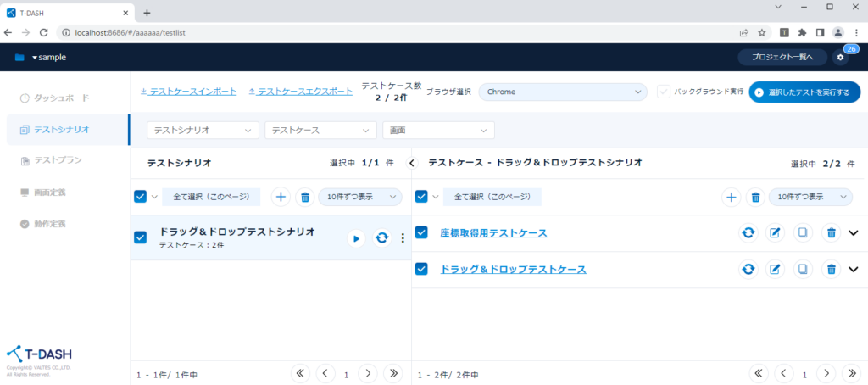Uncheck the 座標取得用テストケース checkbox
The height and width of the screenshot is (385, 868).
point(421,232)
